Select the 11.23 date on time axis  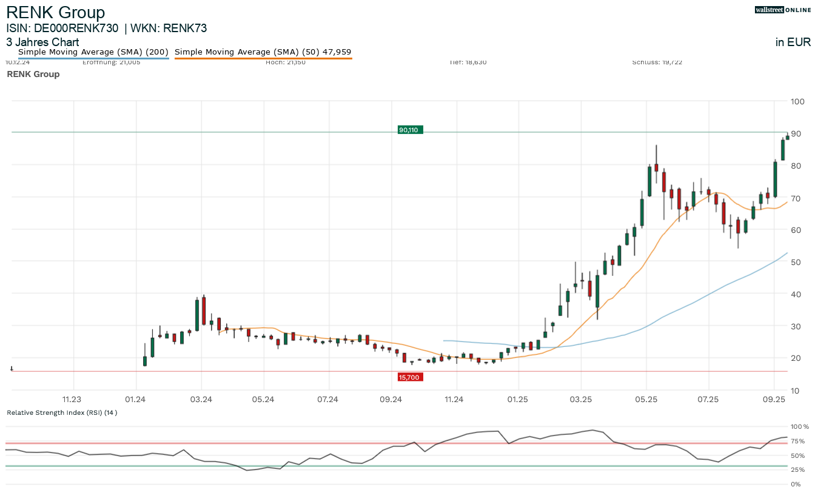[72, 399]
